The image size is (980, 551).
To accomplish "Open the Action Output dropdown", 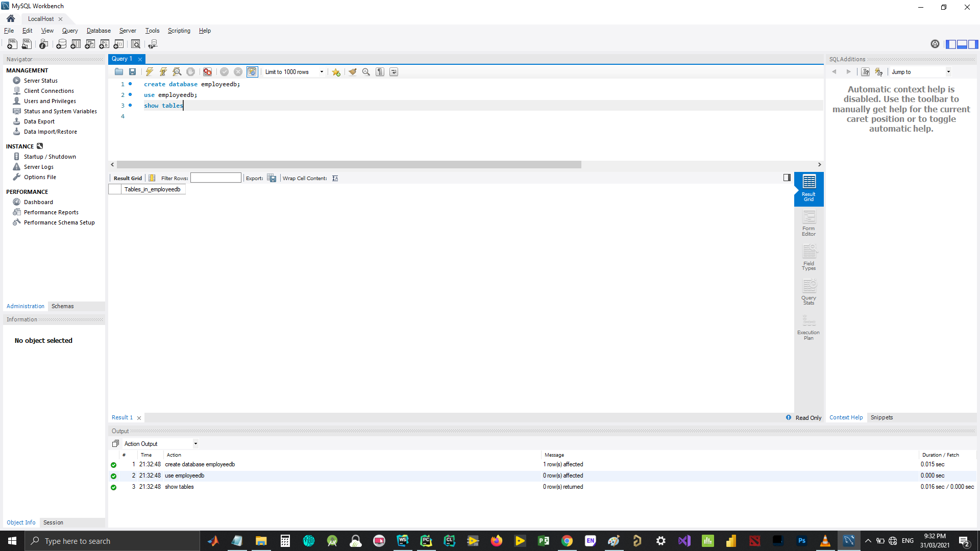I will [161, 444].
